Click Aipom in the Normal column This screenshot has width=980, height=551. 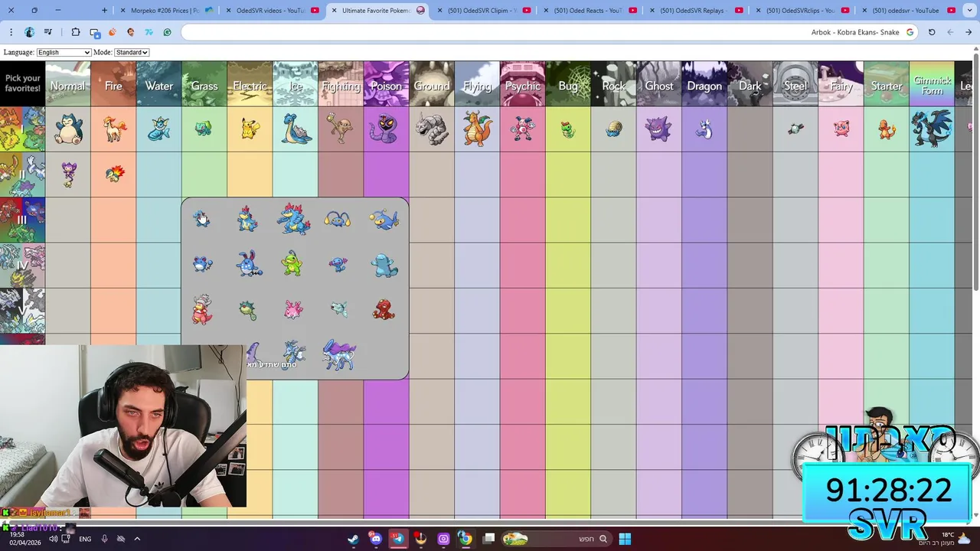69,174
